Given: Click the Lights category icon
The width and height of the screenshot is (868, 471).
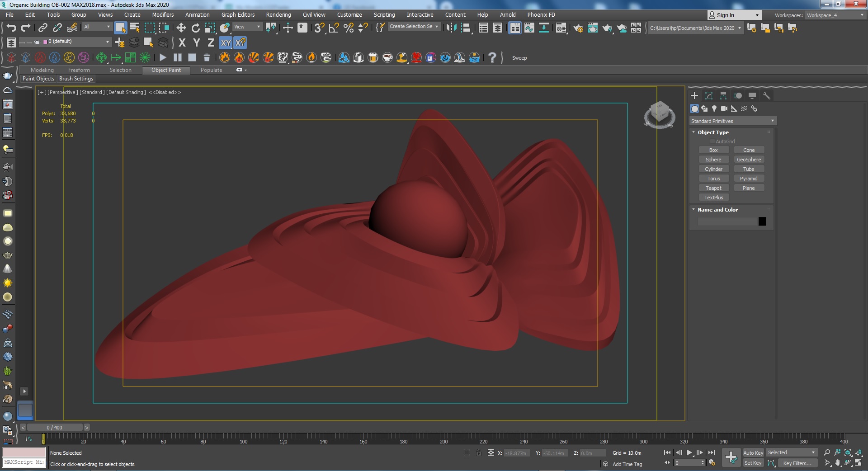Looking at the screenshot, I should 714,108.
